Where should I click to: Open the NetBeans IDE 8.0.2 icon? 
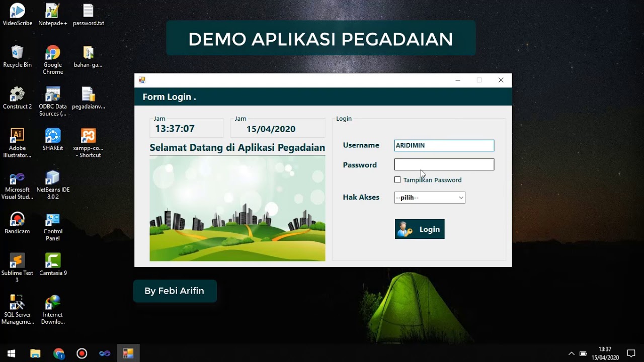[53, 186]
